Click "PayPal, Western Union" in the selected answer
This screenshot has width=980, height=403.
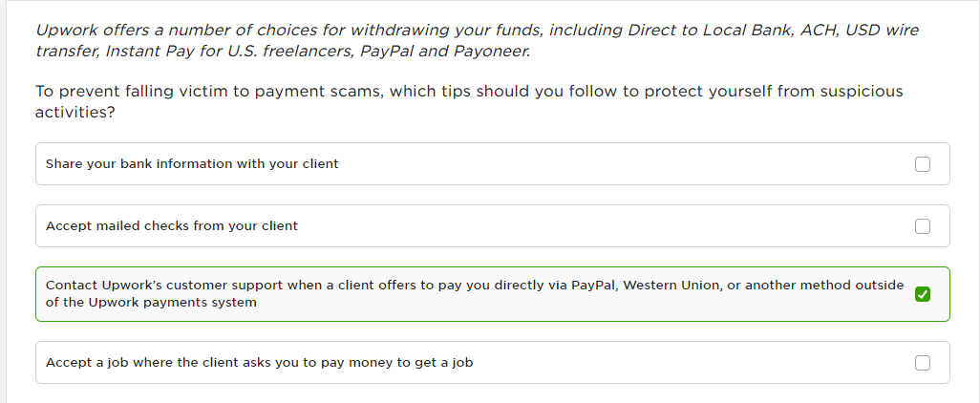pos(639,286)
